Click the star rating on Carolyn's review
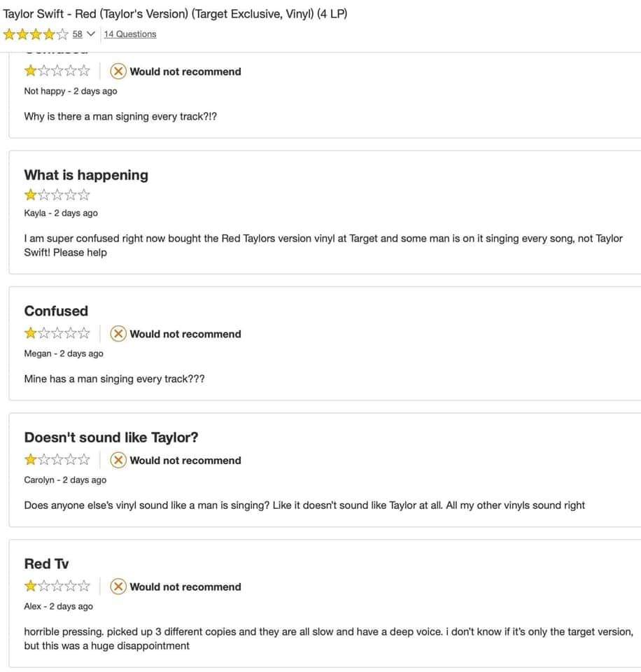This screenshot has width=641, height=672. (57, 461)
